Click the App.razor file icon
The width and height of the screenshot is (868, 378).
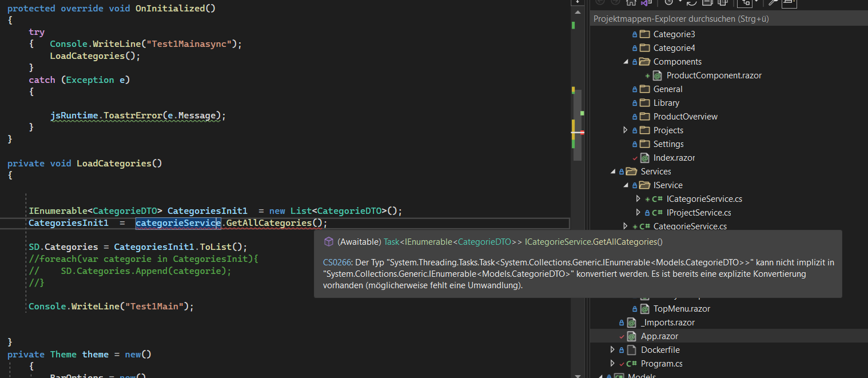pyautogui.click(x=632, y=336)
